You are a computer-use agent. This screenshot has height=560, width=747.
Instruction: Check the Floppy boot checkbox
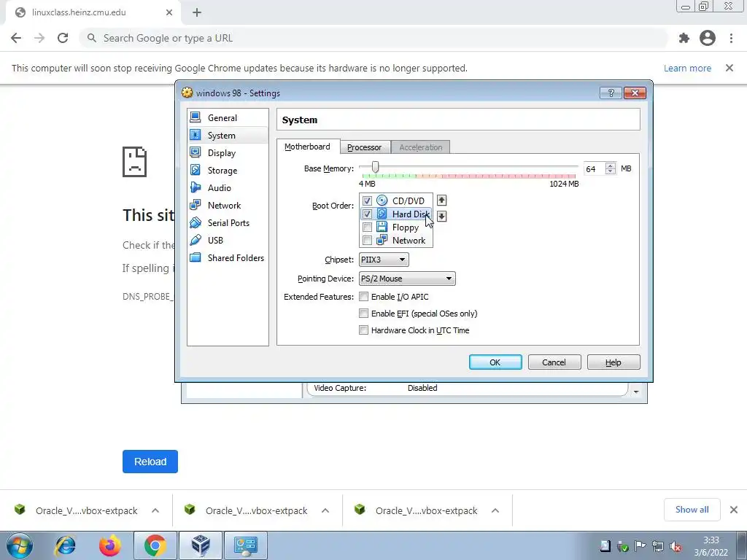click(x=367, y=227)
